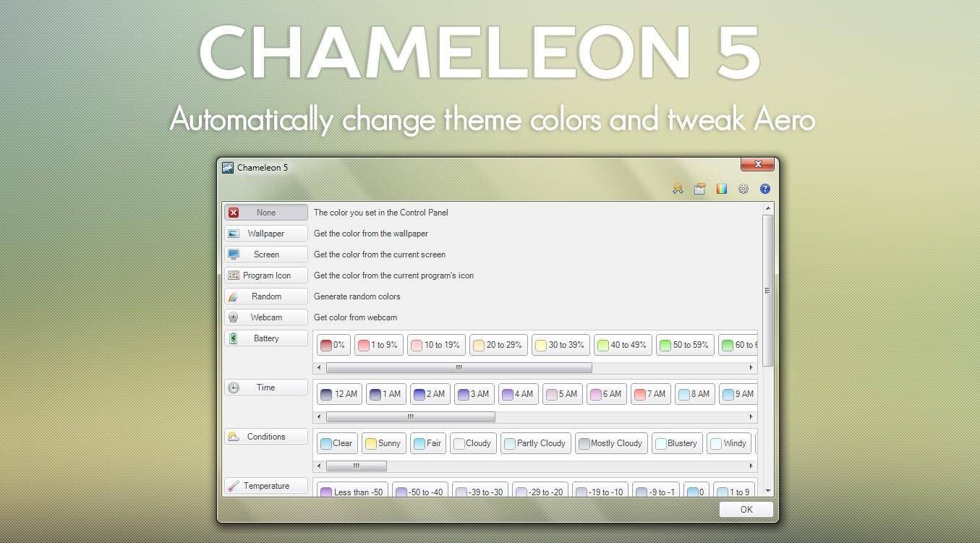980x543 pixels.
Task: Set the -19 to -10 temperature color
Action: coord(600,490)
